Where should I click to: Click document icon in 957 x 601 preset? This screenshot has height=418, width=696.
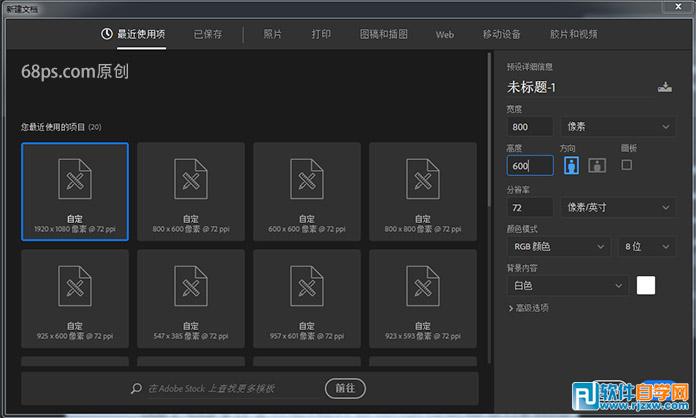(307, 286)
